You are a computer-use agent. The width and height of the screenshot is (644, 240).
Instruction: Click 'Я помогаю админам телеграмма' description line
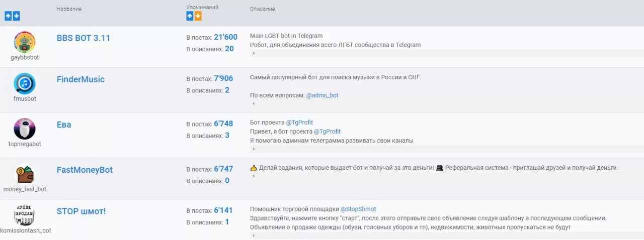(x=332, y=141)
